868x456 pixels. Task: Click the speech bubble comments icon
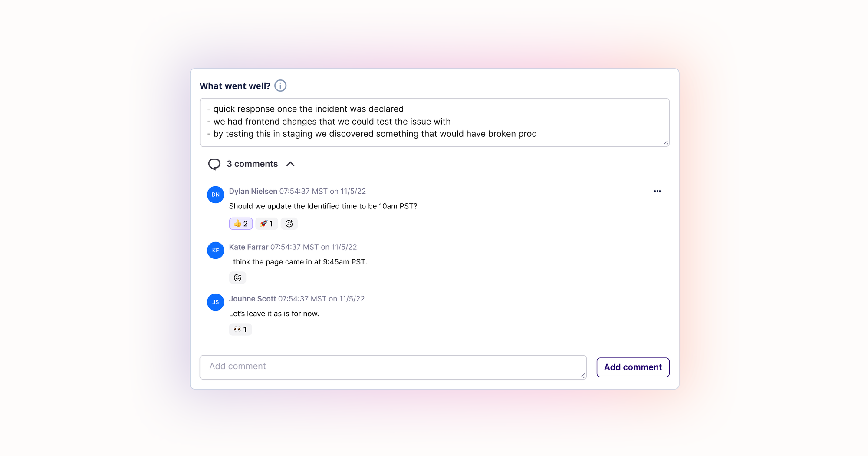tap(215, 164)
